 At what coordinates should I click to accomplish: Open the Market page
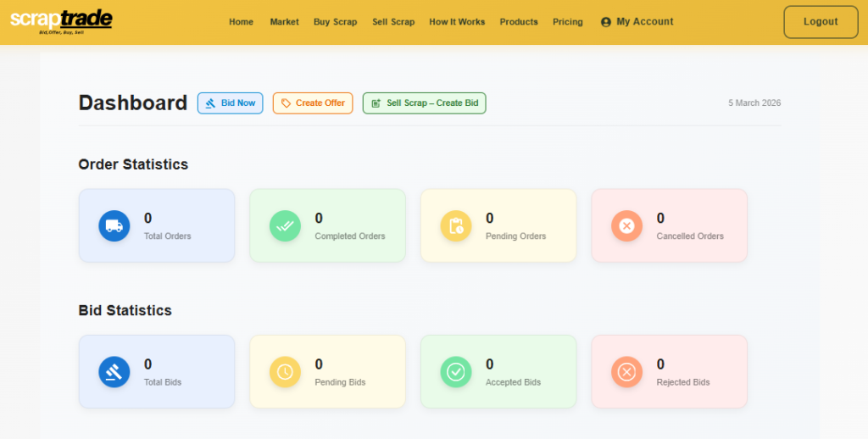point(284,22)
